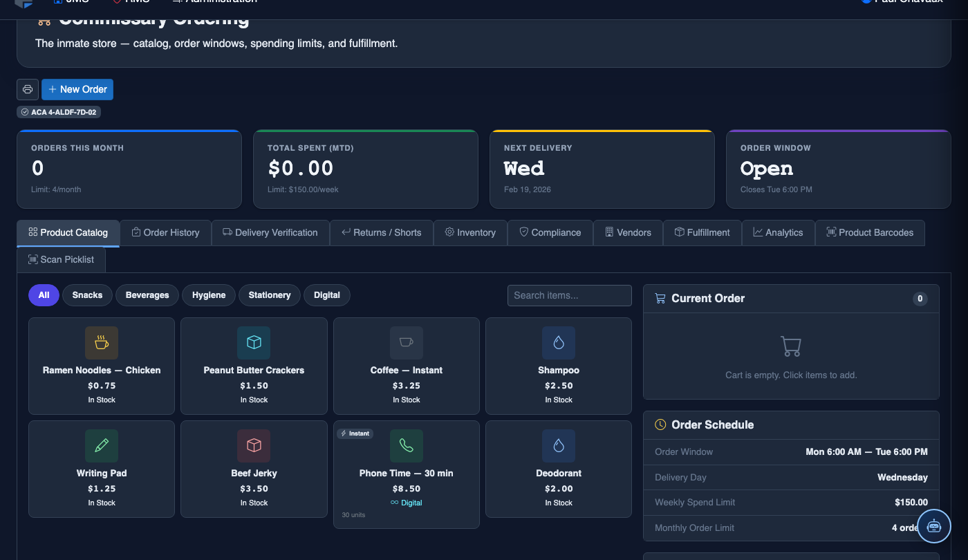This screenshot has width=968, height=560.
Task: Click the Order Schedule clock icon
Action: (660, 424)
